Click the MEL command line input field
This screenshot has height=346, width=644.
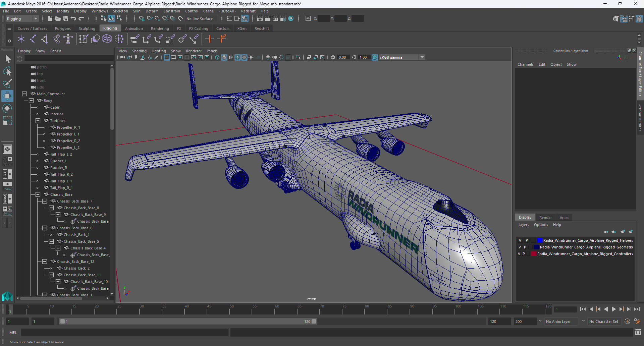click(124, 333)
